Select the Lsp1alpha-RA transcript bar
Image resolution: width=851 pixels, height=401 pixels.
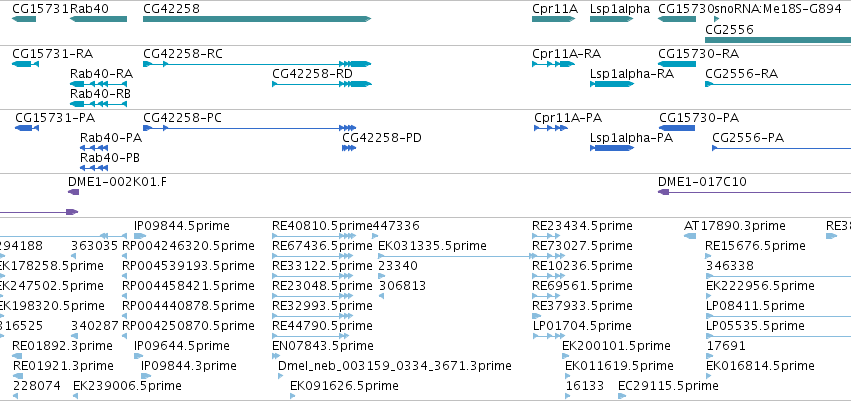(x=612, y=84)
